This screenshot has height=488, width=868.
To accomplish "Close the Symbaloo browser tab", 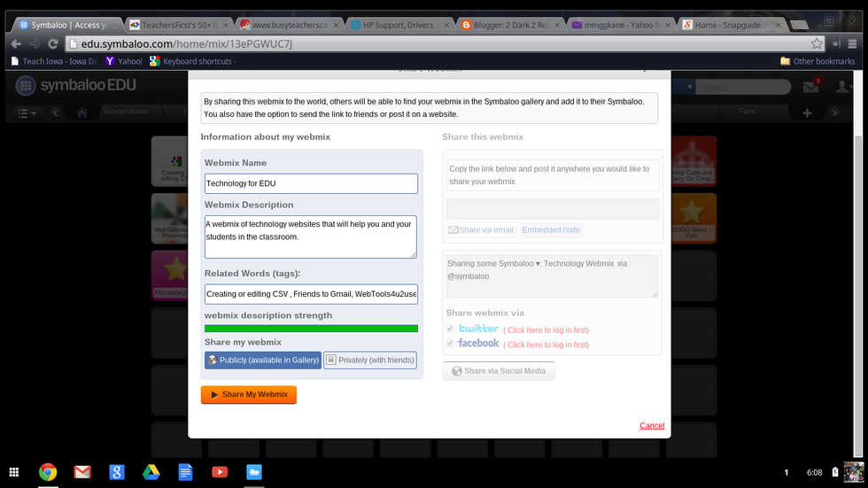I will pos(114,26).
